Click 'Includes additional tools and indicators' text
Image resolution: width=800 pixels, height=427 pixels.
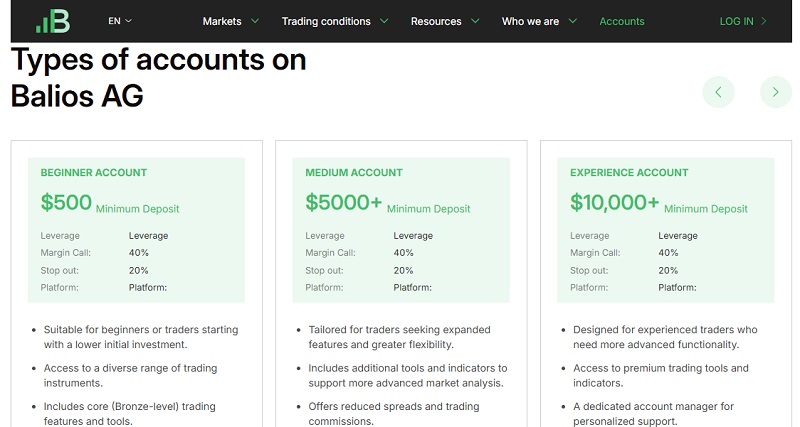pos(408,375)
